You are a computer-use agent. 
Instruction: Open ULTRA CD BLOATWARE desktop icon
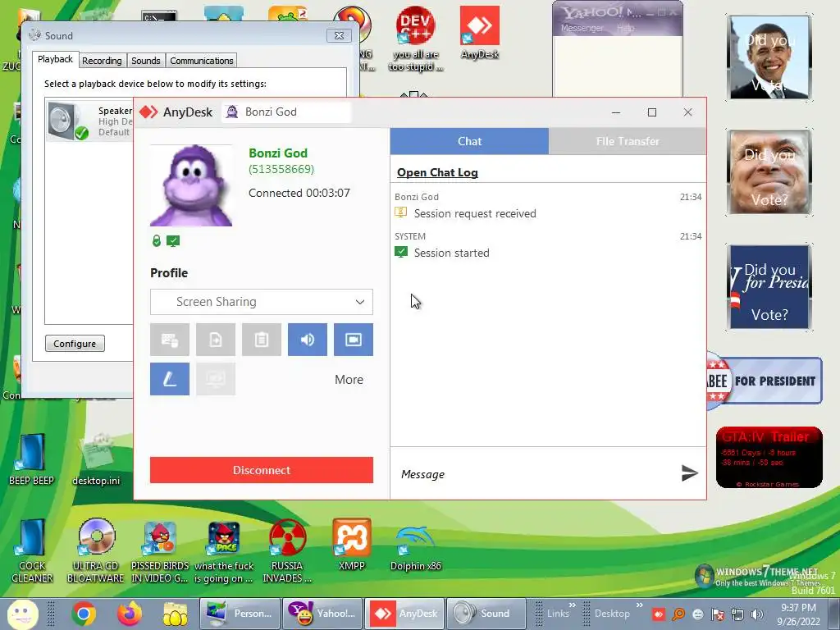(96, 550)
